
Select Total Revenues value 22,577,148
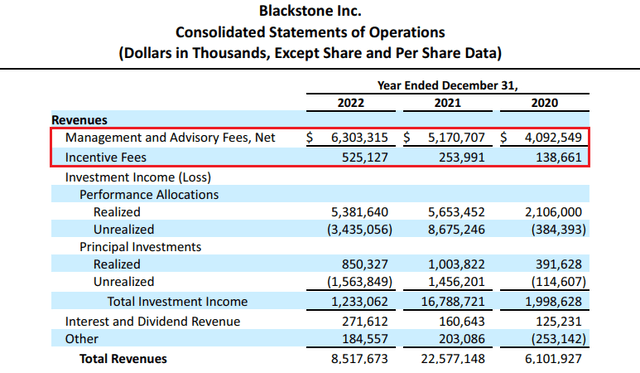453,359
